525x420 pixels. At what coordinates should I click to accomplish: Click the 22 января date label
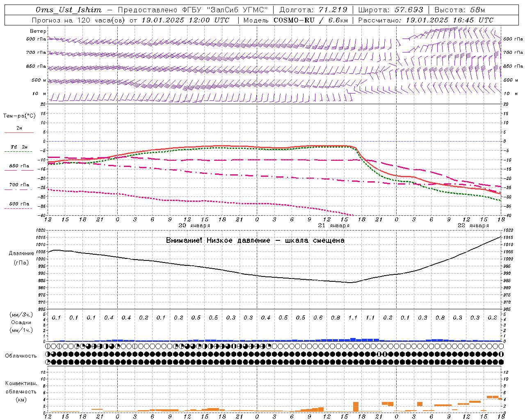coord(473,226)
